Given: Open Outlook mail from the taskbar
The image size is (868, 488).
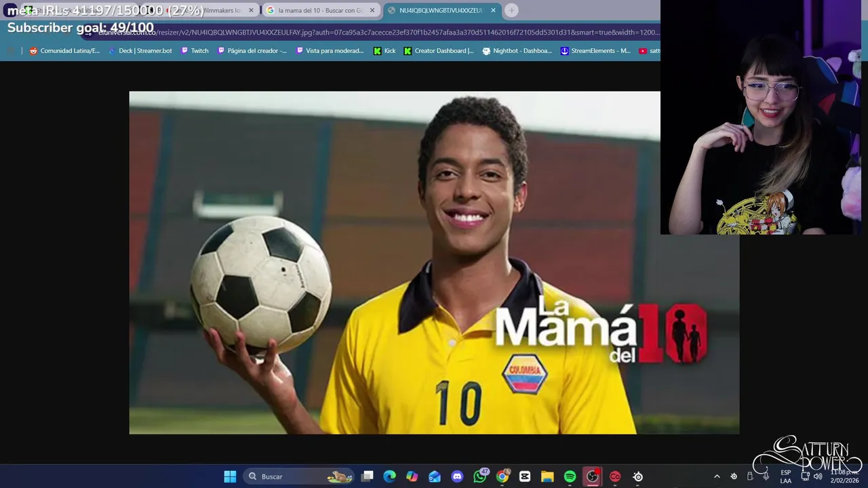Looking at the screenshot, I should 434,476.
